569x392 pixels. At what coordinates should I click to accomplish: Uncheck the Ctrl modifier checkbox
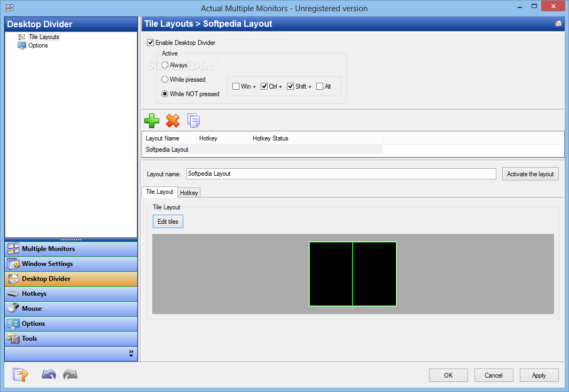click(264, 87)
